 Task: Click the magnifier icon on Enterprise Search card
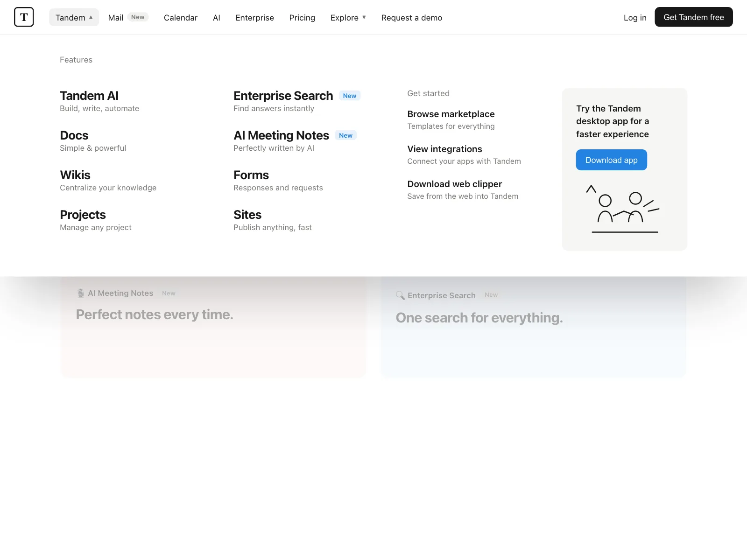(400, 295)
